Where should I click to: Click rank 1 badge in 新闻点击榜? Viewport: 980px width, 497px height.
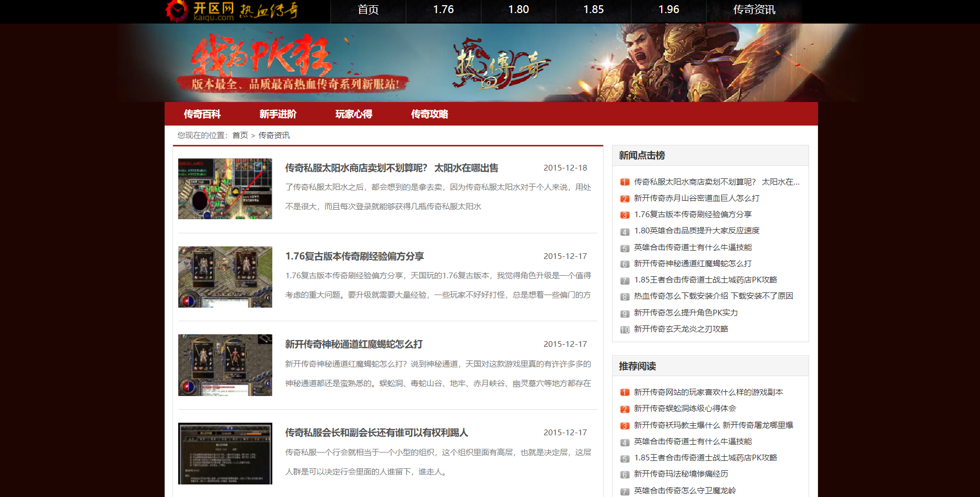coord(625,182)
